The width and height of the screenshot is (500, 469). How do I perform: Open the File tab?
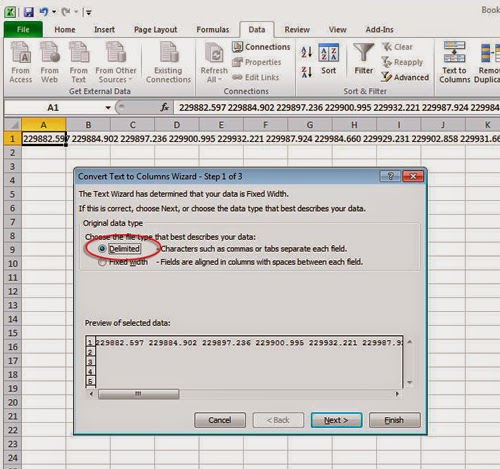23,30
